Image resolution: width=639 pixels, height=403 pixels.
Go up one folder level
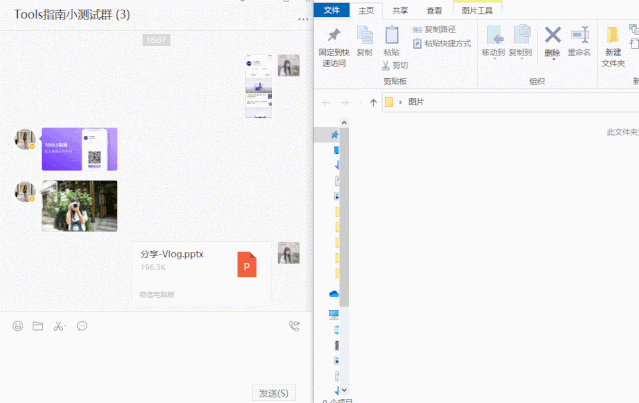click(x=373, y=102)
